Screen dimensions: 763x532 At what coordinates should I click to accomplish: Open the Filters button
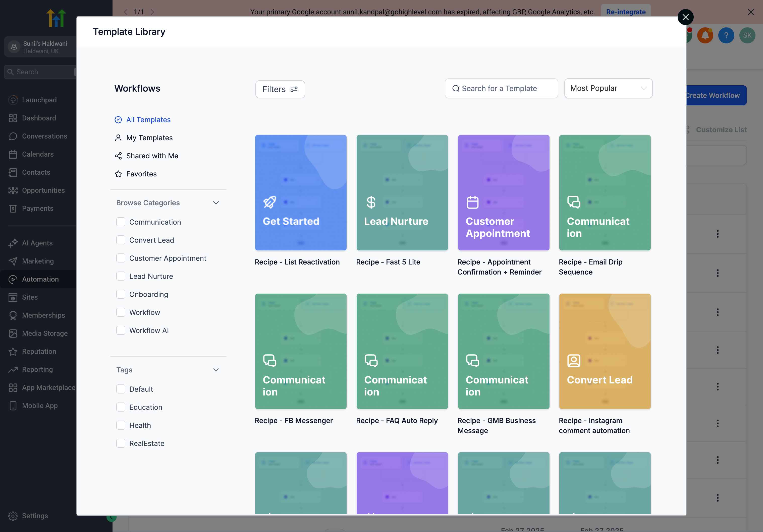tap(280, 89)
